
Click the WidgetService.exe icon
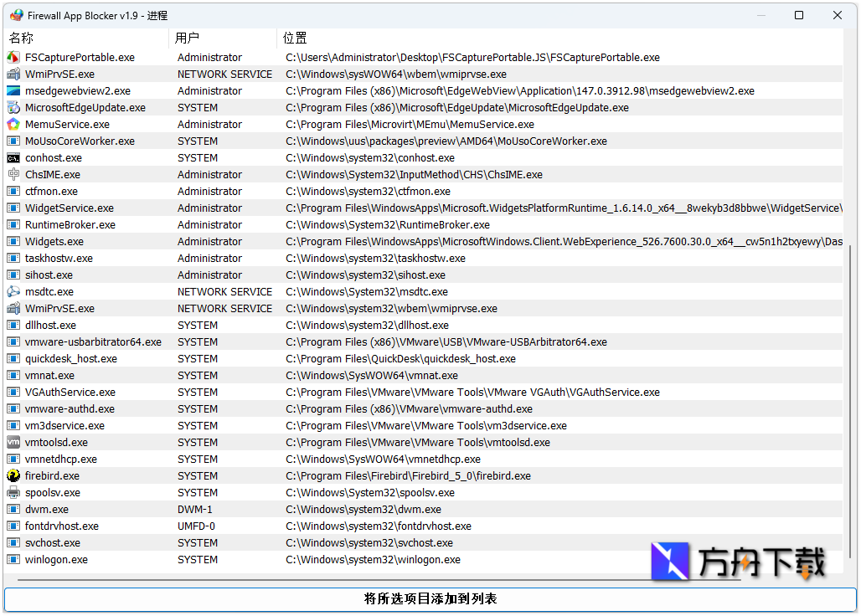(13, 208)
